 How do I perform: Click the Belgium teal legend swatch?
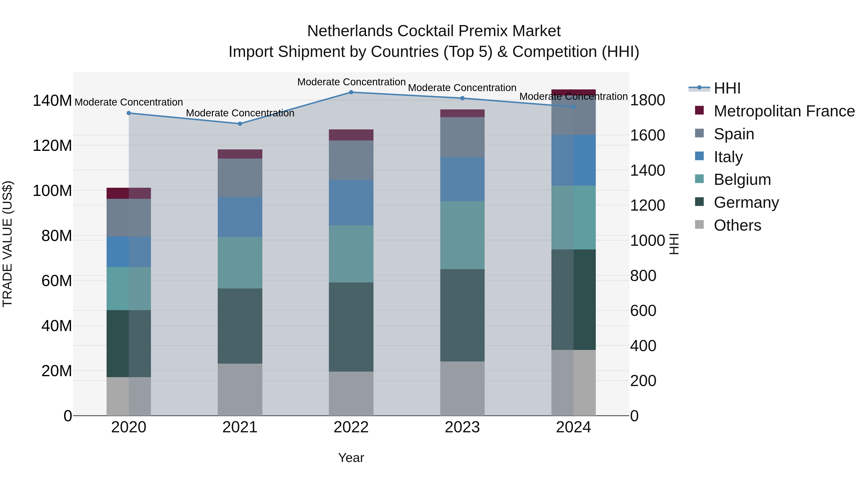coord(699,179)
